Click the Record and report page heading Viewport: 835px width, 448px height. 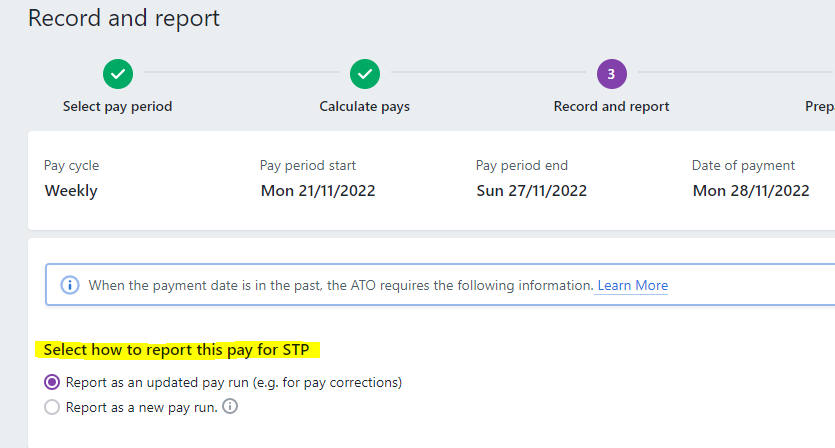(x=124, y=18)
